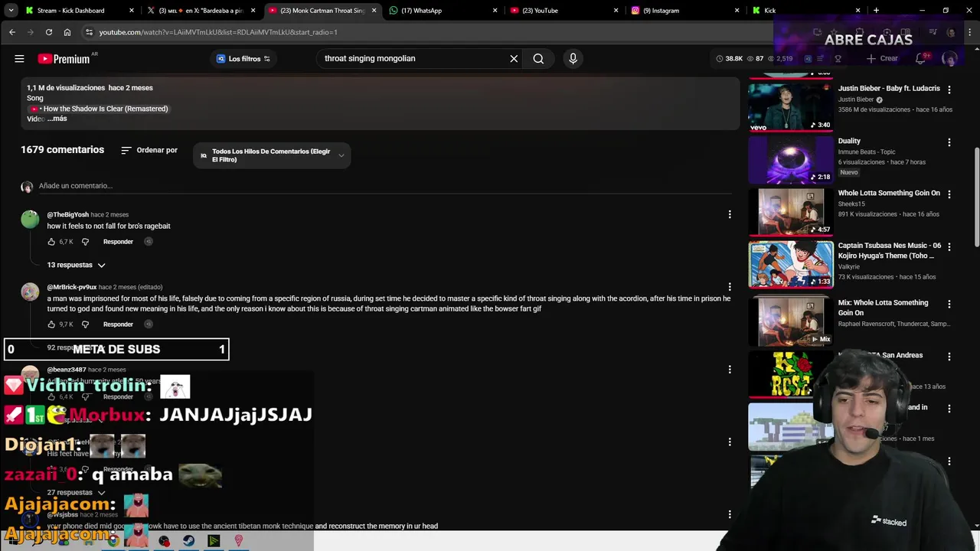Viewport: 980px width, 551px height.
Task: Open YouTube notifications bell
Action: click(921, 58)
